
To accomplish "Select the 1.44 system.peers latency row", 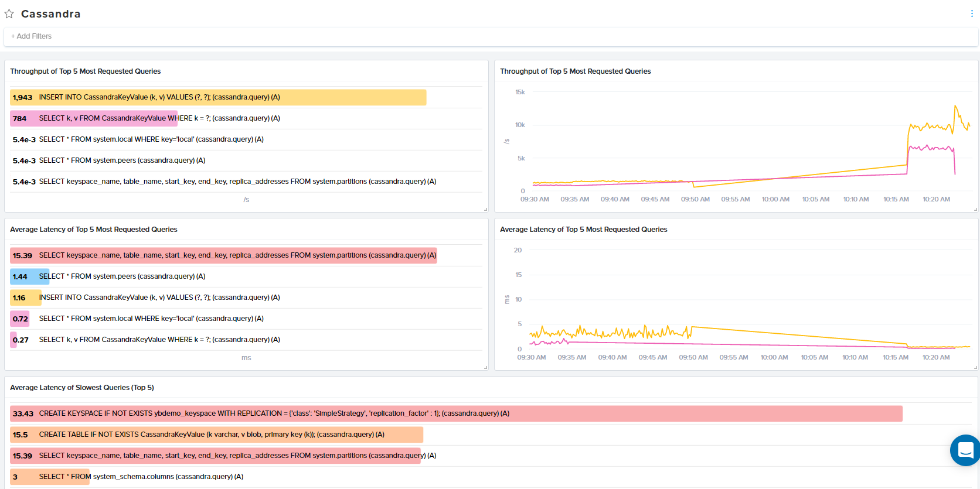I will tap(246, 276).
